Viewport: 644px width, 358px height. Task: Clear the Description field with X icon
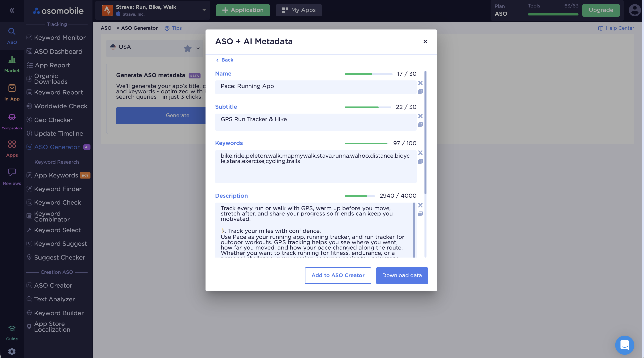coord(420,205)
